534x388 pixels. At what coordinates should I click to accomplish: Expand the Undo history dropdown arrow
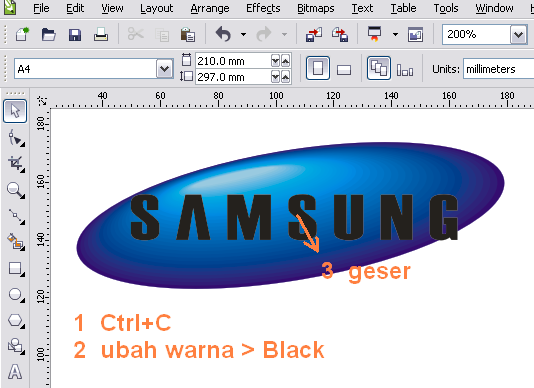coord(244,34)
